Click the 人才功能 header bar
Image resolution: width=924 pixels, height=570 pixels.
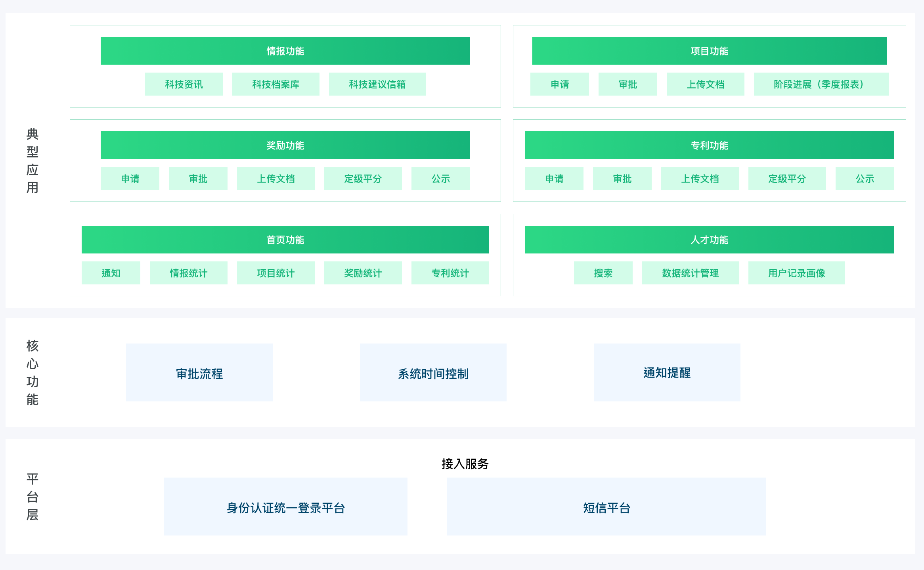coord(709,240)
